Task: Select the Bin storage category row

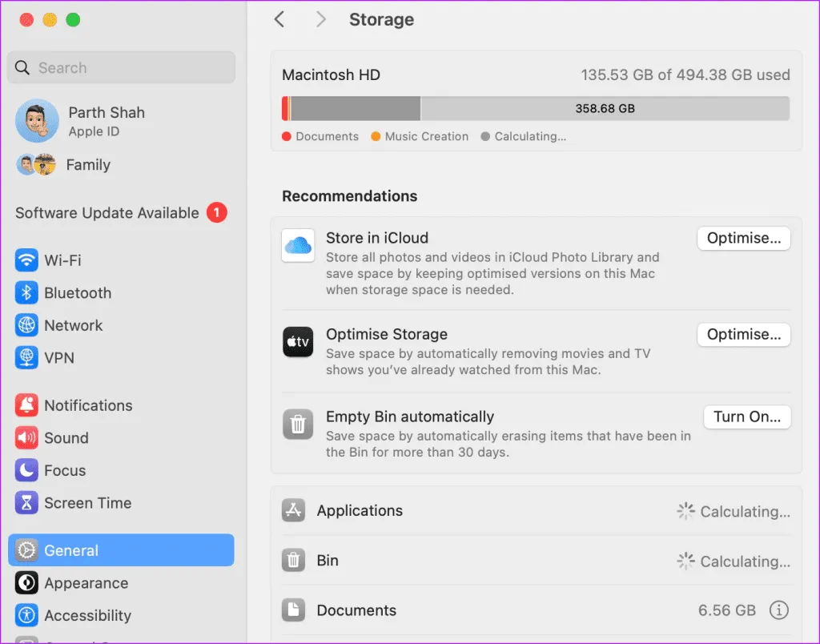Action: (536, 561)
